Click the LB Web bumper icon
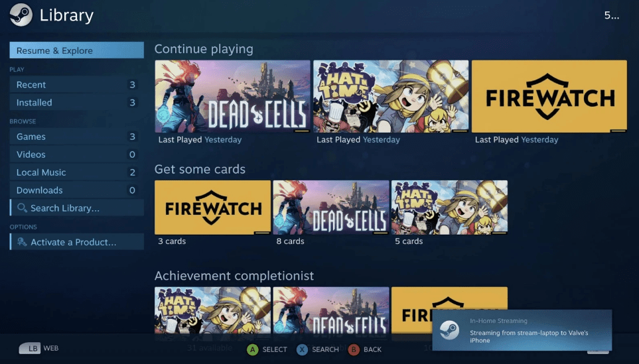Viewport: 639px width, 364px height. 30,348
